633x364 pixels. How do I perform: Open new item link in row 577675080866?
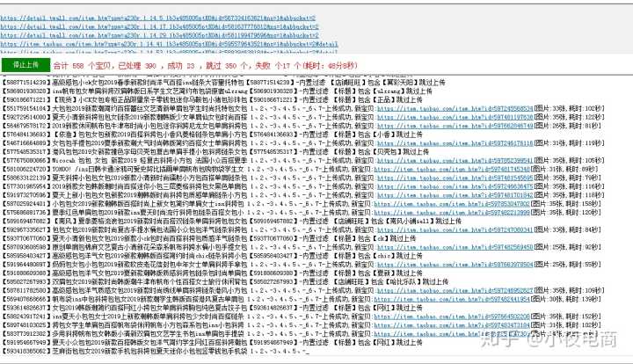coord(455,161)
